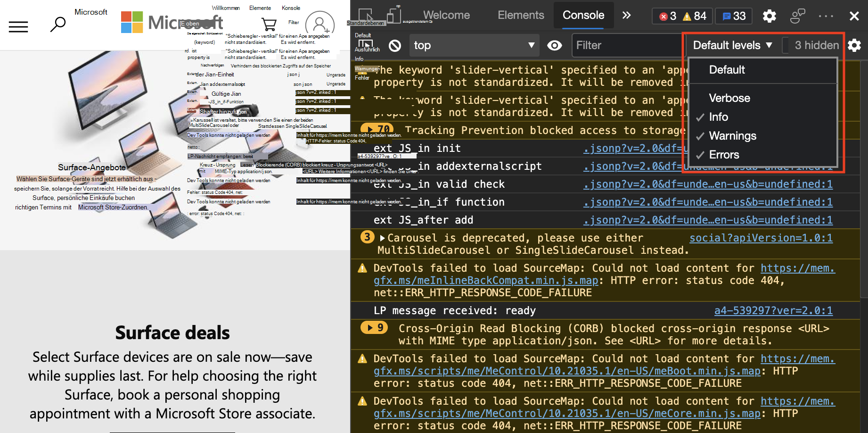
Task: Collapse the Default levels dropdown
Action: [x=732, y=45]
